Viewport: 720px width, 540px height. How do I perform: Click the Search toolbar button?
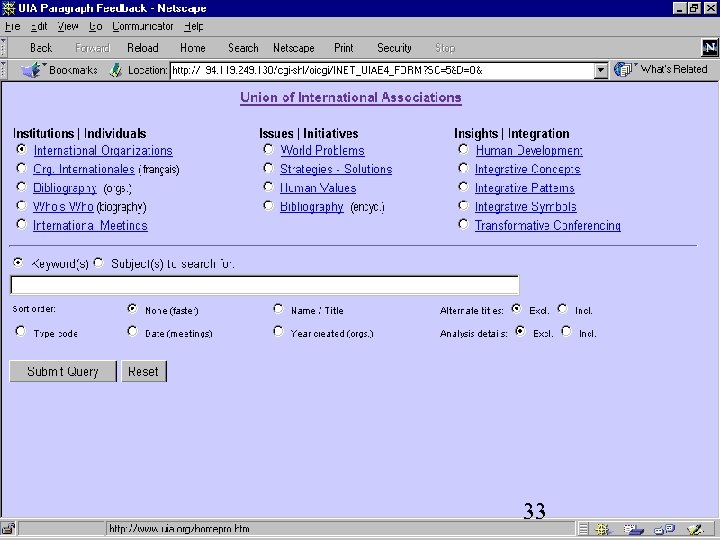243,48
